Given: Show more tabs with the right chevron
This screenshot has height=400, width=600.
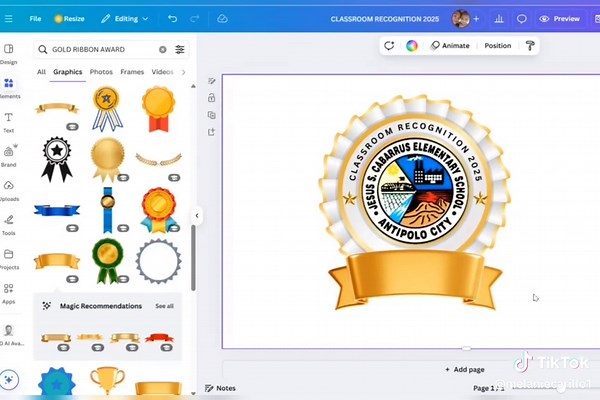Looking at the screenshot, I should coord(183,72).
